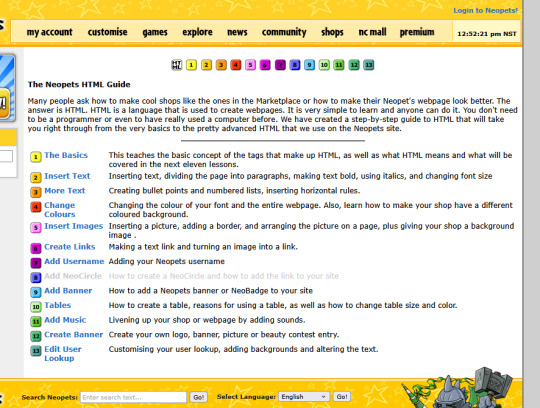540x408 pixels.
Task: Click the number 6 icon beside Create Links
Action: 36,248
